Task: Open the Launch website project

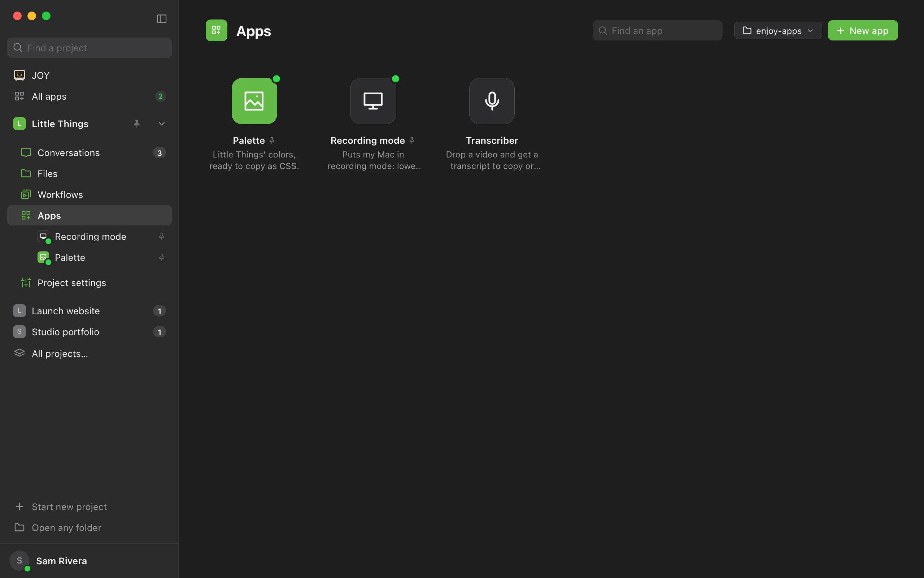Action: pyautogui.click(x=90, y=311)
